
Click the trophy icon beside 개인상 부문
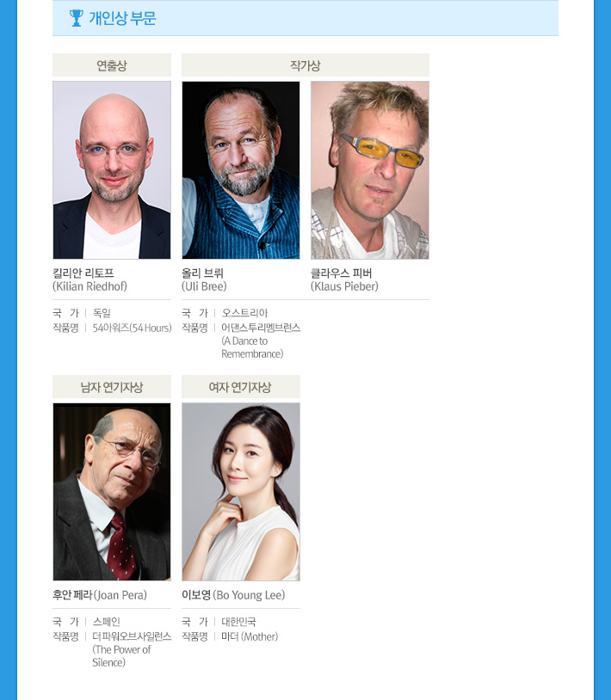click(77, 18)
